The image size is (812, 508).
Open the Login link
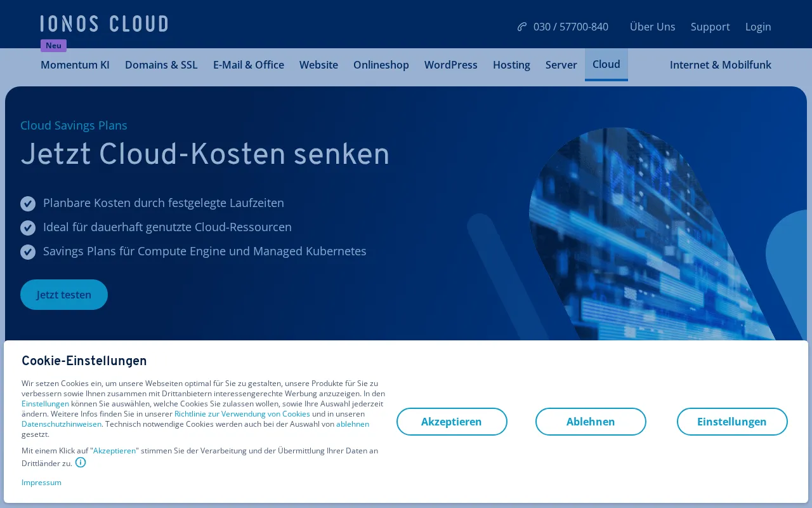(758, 27)
